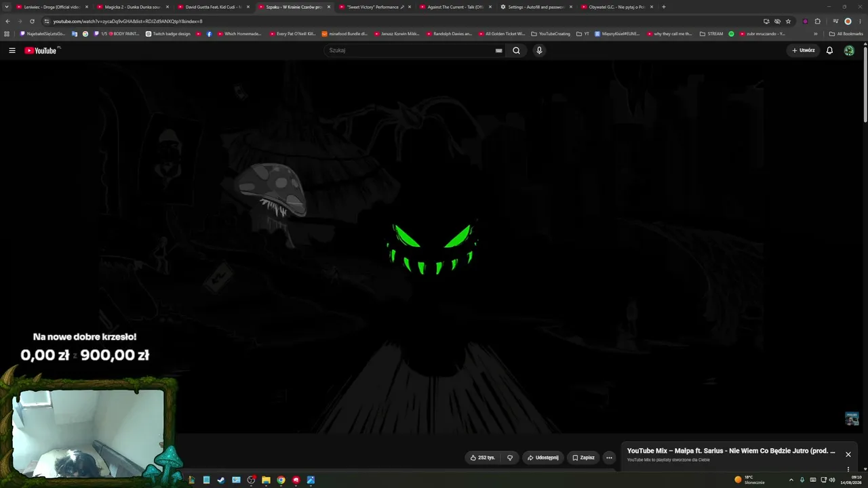This screenshot has height=488, width=868.
Task: Open żubr mruczando bookmark
Action: coord(762,34)
